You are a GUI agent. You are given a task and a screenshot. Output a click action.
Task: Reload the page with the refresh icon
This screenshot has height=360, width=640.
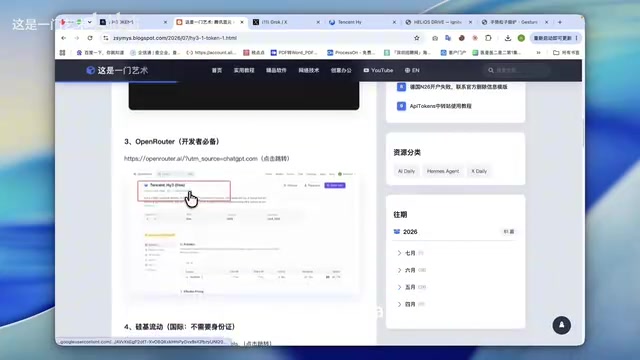point(90,38)
